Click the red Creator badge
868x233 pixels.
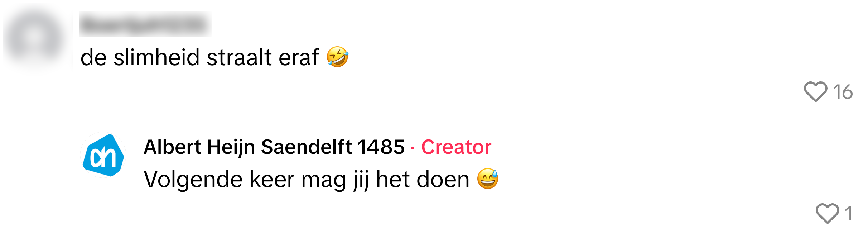coord(456,147)
